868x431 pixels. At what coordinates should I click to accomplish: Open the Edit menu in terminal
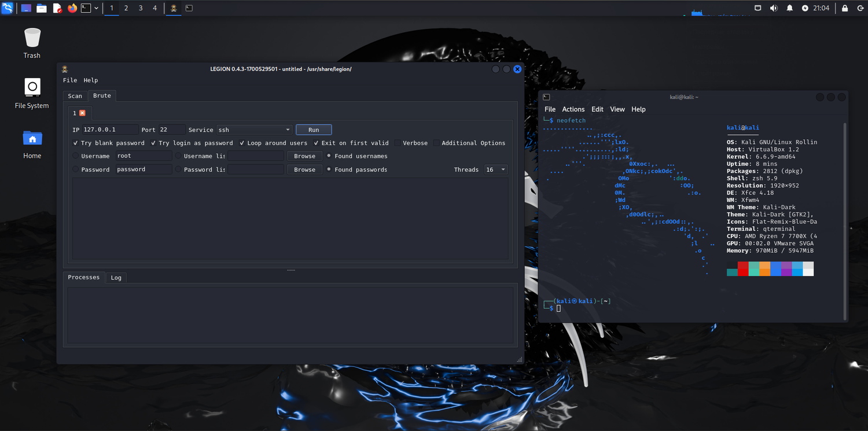pyautogui.click(x=597, y=109)
